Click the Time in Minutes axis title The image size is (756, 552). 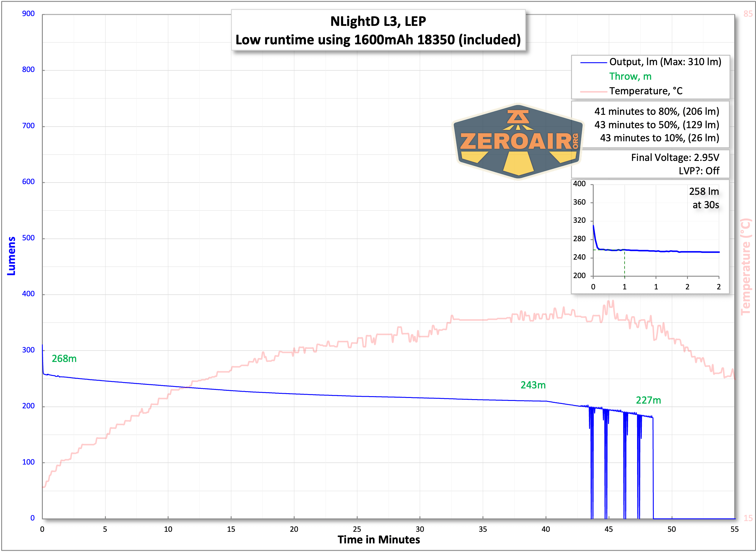point(378,539)
